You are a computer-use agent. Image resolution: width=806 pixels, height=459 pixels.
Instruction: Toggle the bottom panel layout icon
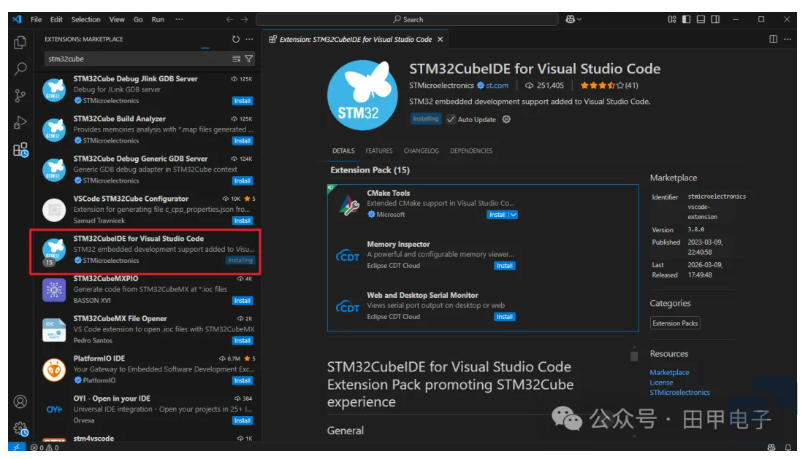701,19
